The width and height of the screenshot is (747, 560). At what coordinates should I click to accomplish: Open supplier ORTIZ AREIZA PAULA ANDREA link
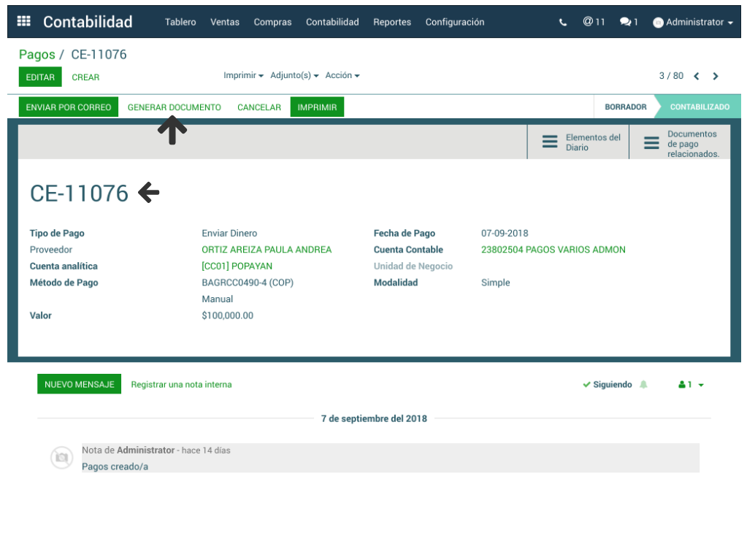(267, 250)
